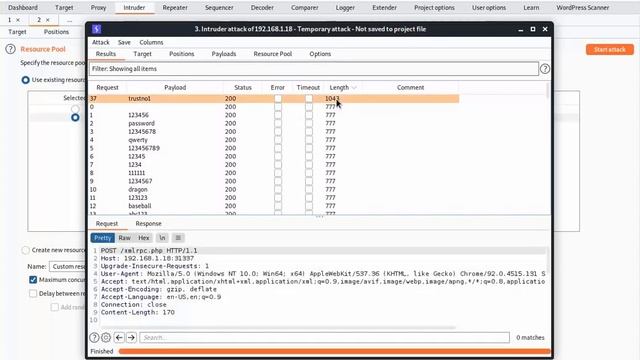This screenshot has width=640, height=360.
Task: Click the filter bar Showing all items
Action: (x=313, y=69)
